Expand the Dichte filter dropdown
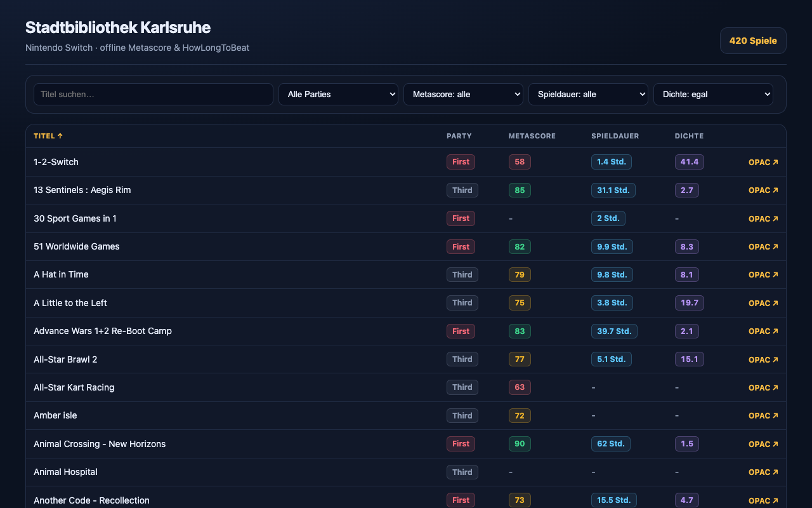The width and height of the screenshot is (812, 508). coord(713,94)
